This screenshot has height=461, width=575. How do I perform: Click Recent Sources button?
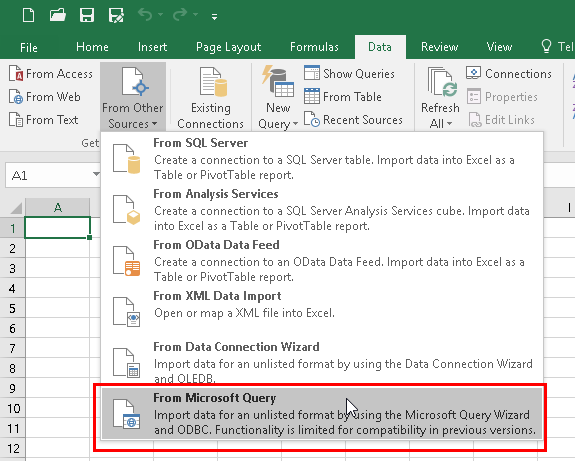click(354, 120)
